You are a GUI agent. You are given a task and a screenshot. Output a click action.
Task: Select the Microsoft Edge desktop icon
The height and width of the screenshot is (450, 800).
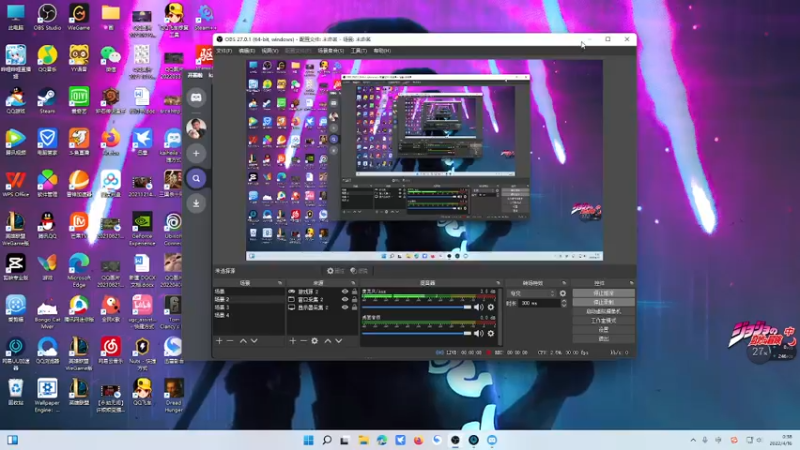click(x=79, y=270)
